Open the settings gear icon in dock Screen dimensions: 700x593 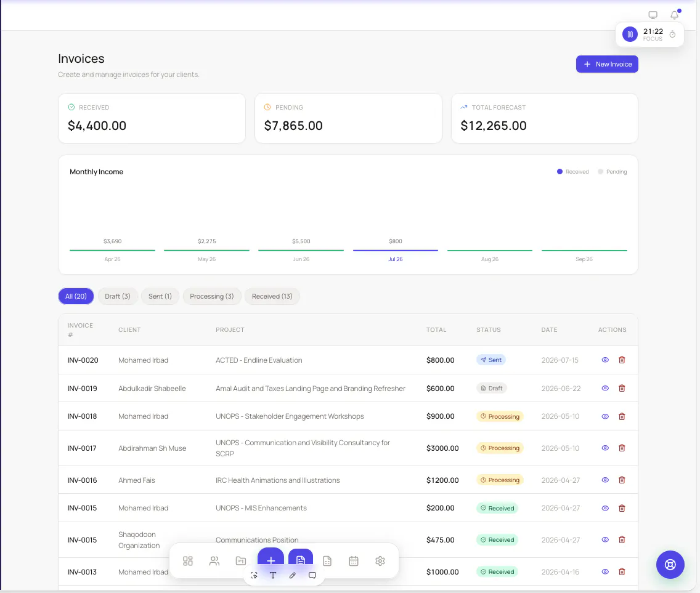[380, 561]
